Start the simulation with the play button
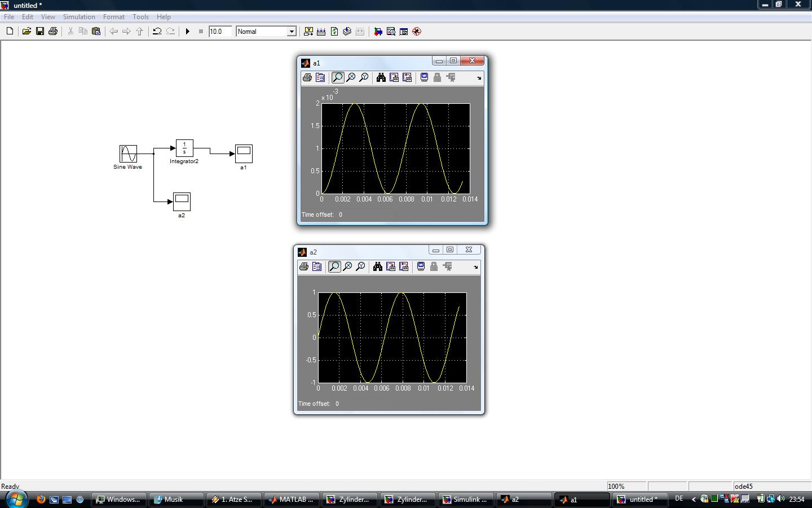812x508 pixels. click(188, 32)
